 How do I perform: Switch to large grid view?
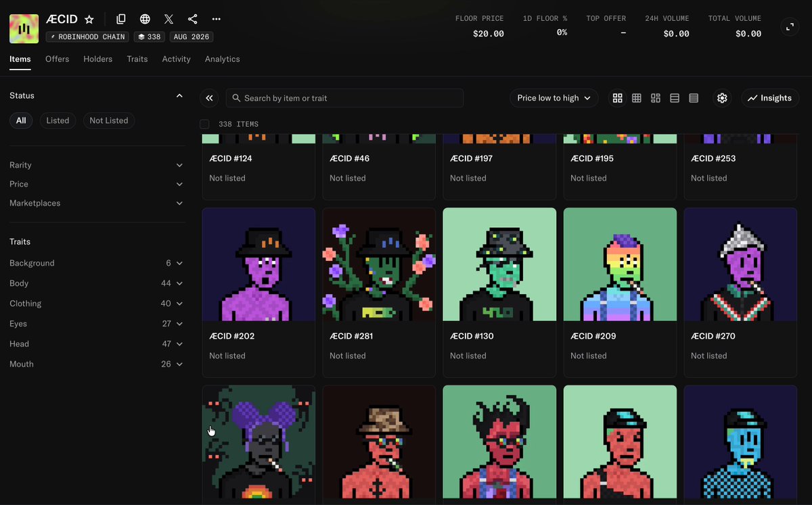tap(618, 98)
